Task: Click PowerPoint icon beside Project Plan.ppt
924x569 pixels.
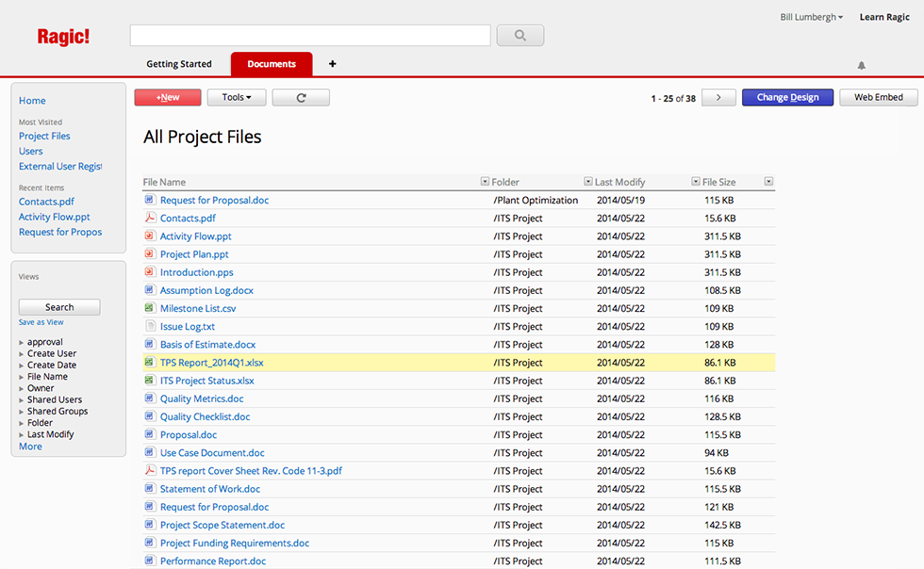Action: tap(149, 254)
